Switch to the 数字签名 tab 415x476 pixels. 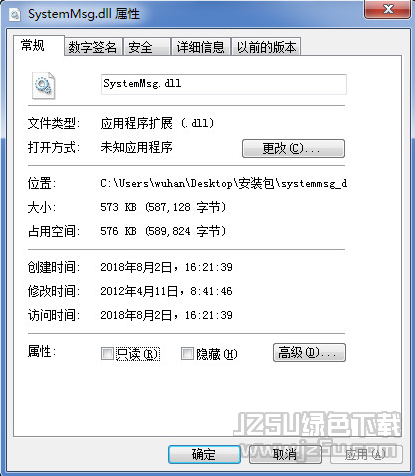coord(93,47)
